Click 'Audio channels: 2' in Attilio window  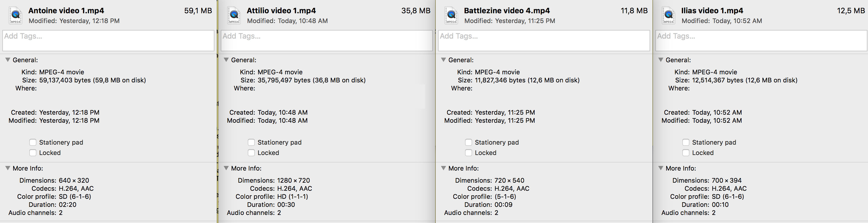(x=254, y=213)
